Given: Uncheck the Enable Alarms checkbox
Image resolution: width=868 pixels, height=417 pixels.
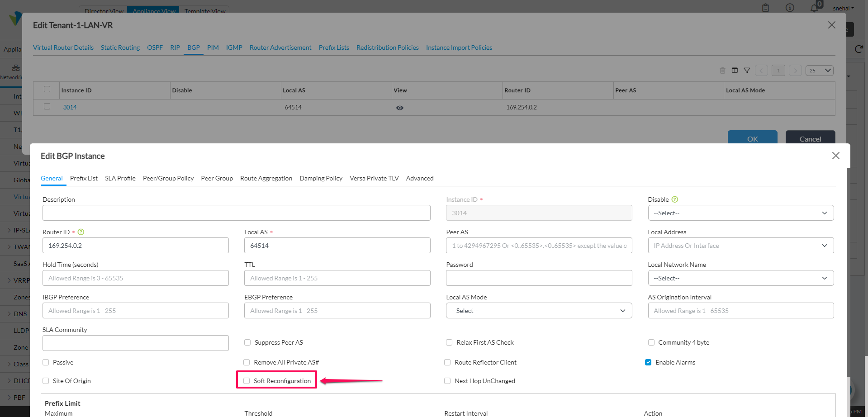Looking at the screenshot, I should (x=648, y=362).
